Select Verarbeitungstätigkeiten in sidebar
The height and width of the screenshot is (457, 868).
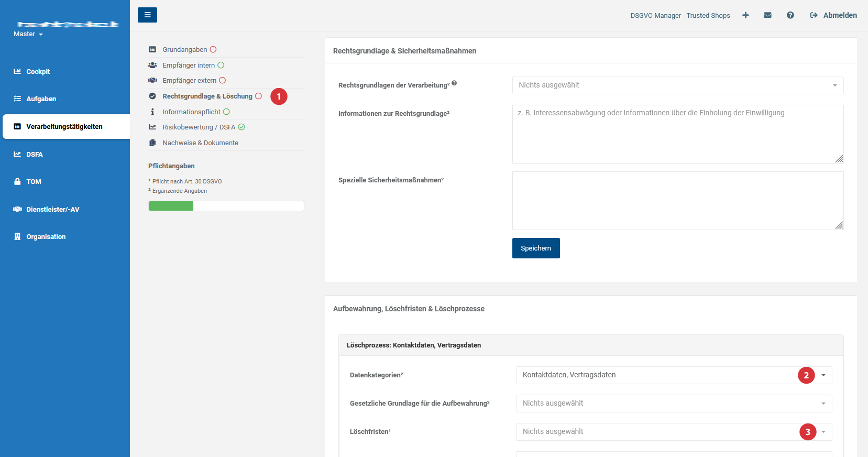tap(66, 127)
